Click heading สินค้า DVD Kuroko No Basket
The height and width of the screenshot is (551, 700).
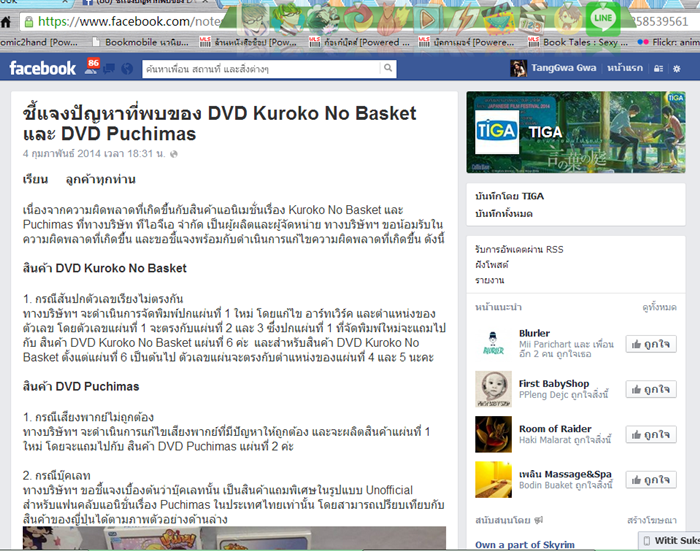click(x=105, y=268)
